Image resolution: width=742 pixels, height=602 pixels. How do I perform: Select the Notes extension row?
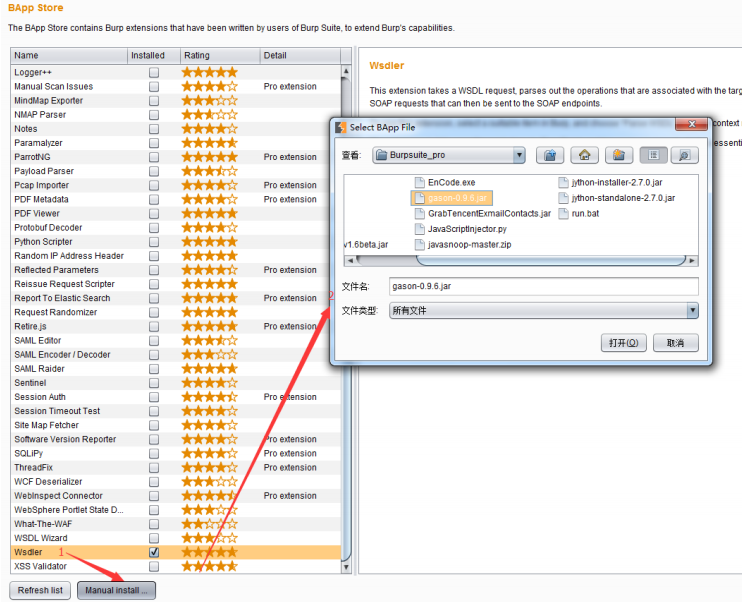[176, 129]
